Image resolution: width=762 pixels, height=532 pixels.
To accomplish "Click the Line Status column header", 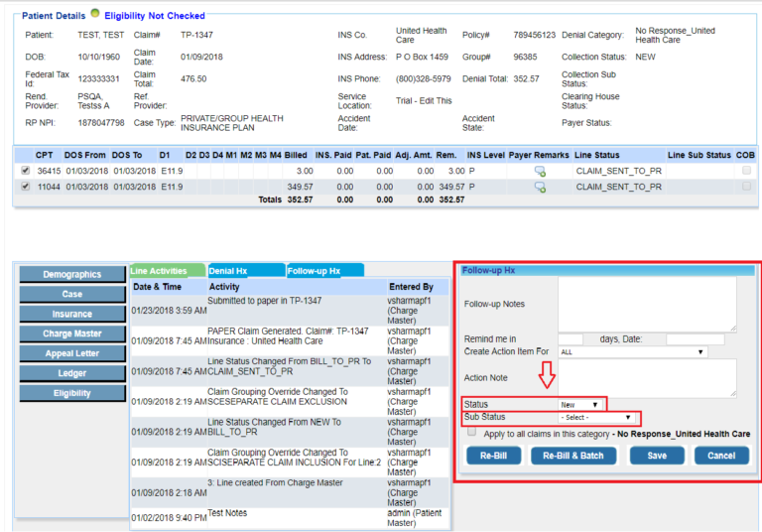I will pyautogui.click(x=596, y=155).
